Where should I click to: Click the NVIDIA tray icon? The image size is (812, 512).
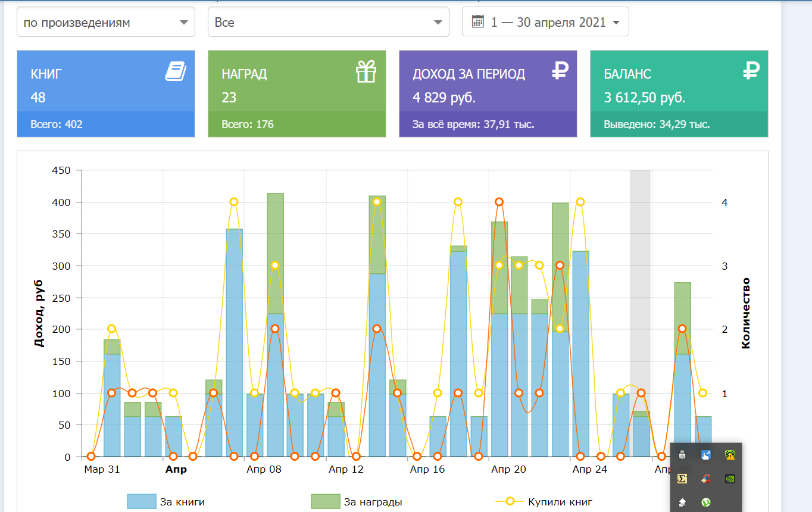pos(729,478)
